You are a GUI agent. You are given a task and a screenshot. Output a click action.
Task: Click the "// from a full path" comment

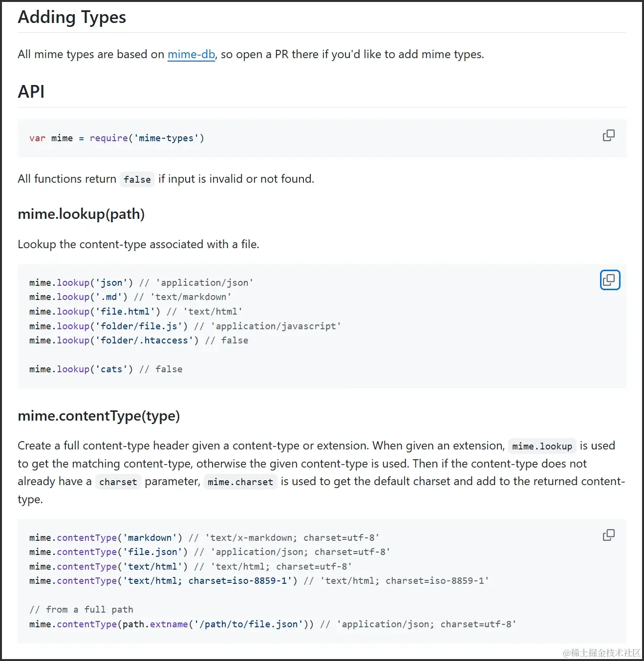[81, 610]
